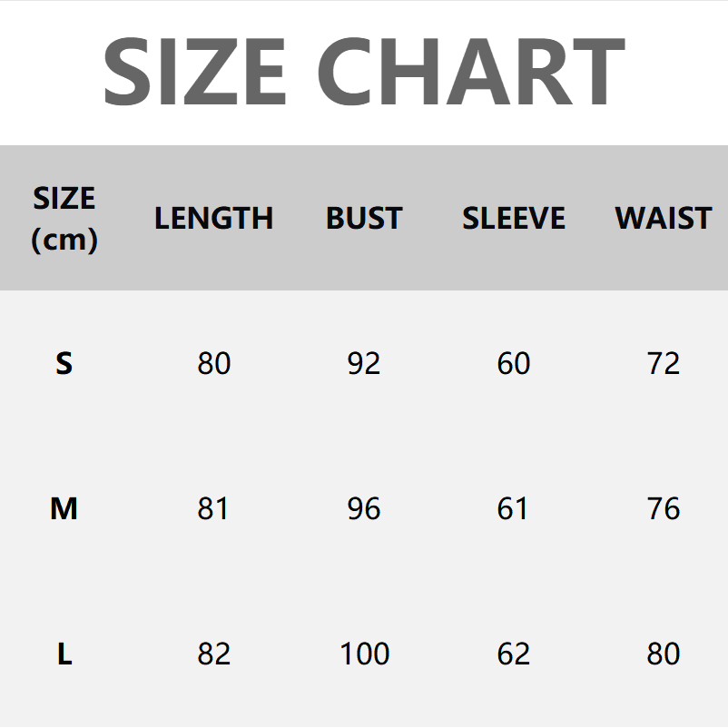Click length value 82 for size L
The image size is (728, 728).
[214, 654]
